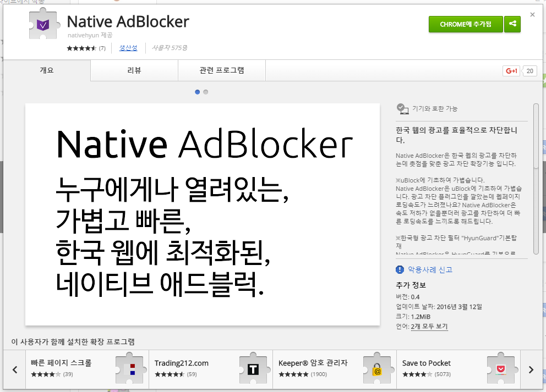Click the star rating for Keeper (1900)
This screenshot has height=392, width=546.
[293, 374]
